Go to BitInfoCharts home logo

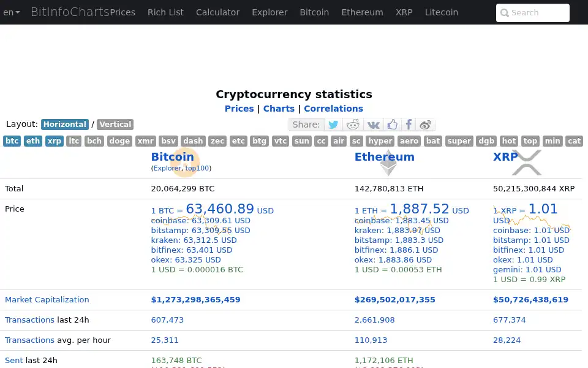pos(70,12)
